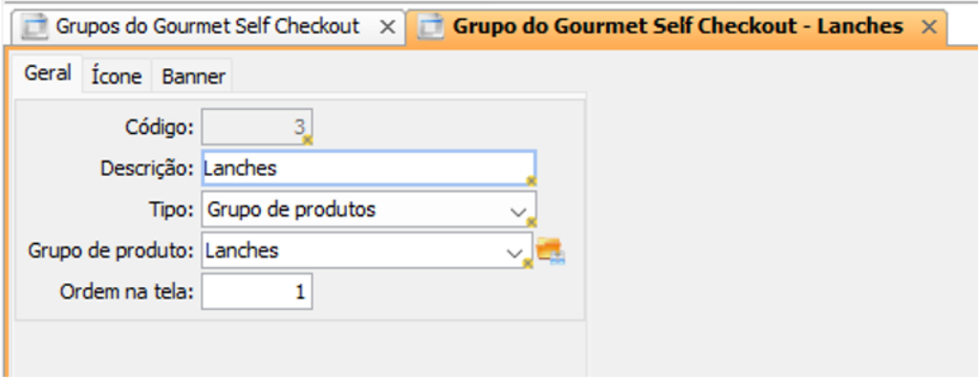980x379 pixels.
Task: Select the Geral tab
Action: 48,74
